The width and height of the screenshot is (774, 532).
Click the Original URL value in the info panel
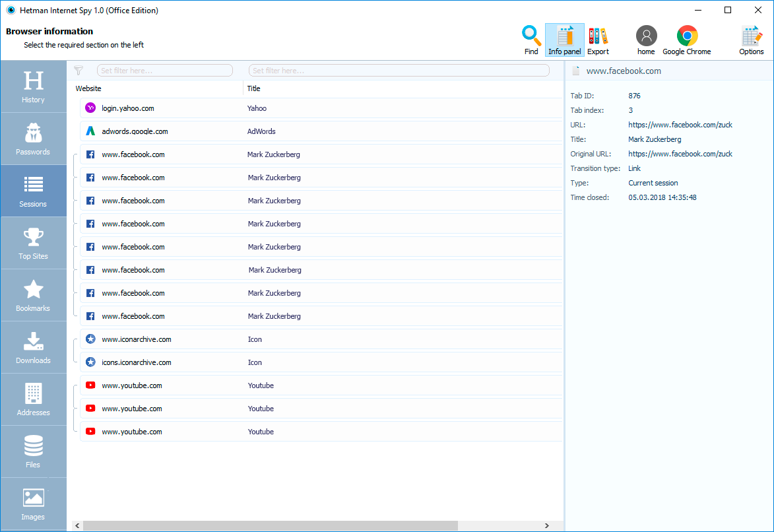[680, 154]
